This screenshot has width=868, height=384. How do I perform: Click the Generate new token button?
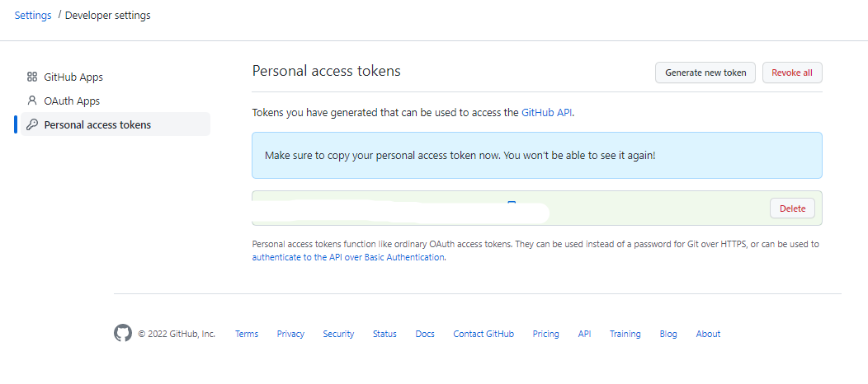[705, 73]
